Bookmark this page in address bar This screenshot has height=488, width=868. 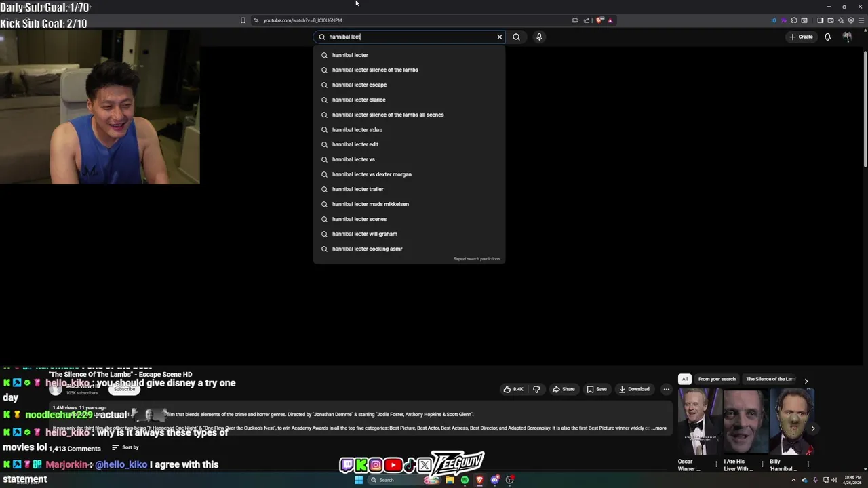click(x=243, y=20)
